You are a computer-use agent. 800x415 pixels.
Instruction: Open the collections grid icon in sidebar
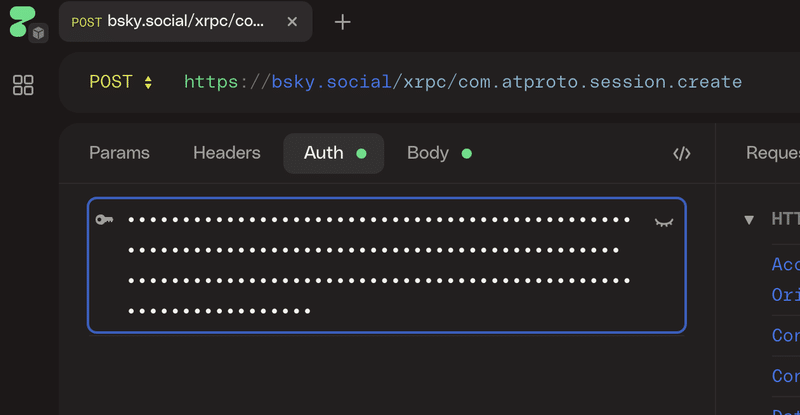click(x=23, y=85)
